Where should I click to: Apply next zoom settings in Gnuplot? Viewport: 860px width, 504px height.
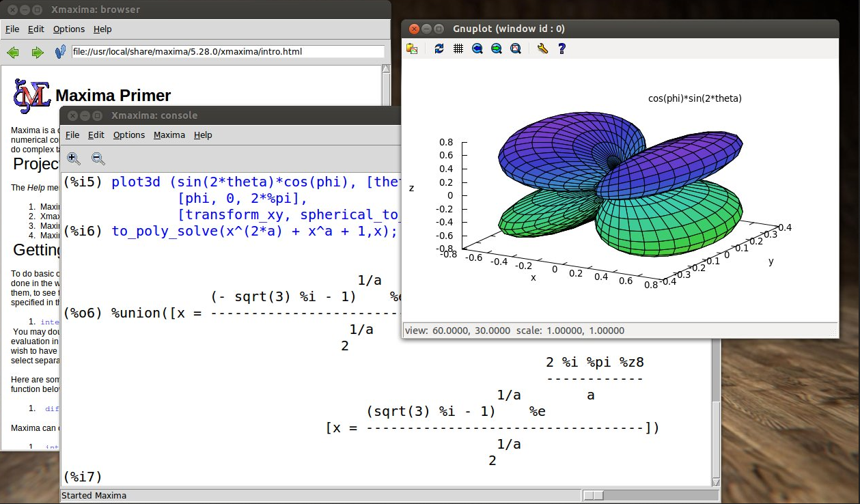497,48
